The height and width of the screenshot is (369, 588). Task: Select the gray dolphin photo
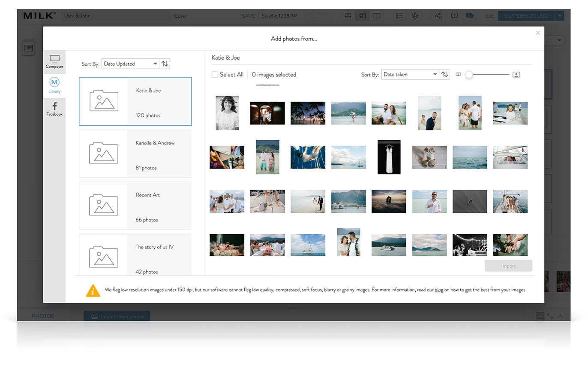point(470,201)
